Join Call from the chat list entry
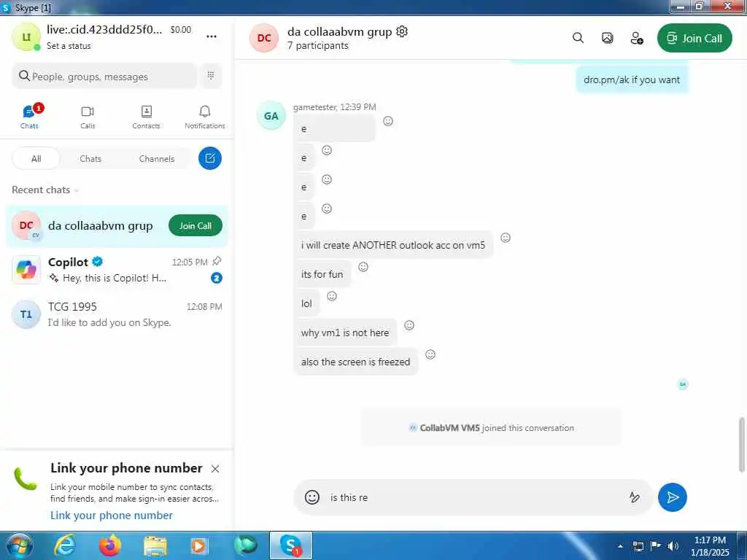Screen dimensions: 747x560 coord(196,226)
